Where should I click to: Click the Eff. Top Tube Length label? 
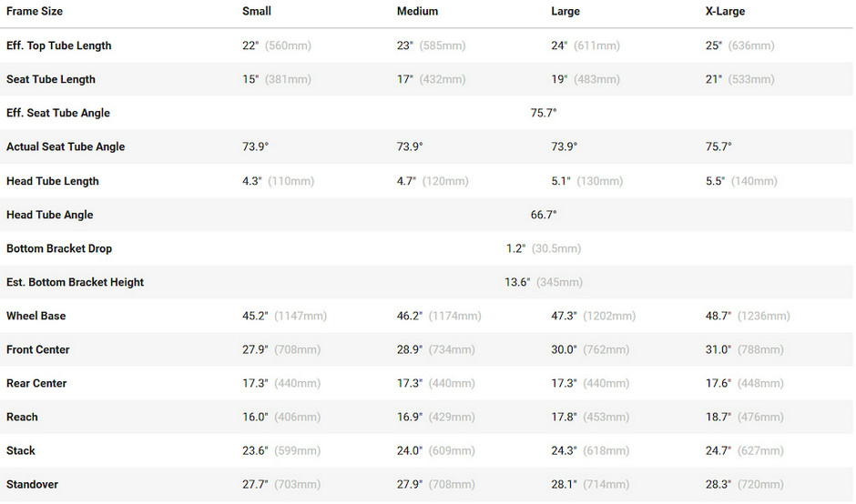pos(59,45)
